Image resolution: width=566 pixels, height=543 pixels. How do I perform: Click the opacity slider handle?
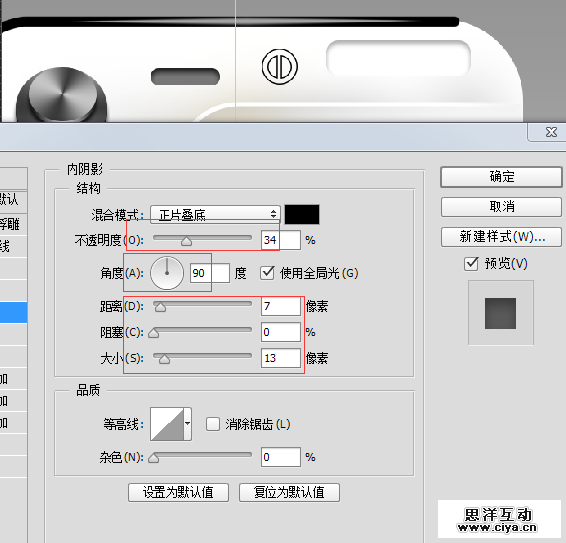[187, 241]
